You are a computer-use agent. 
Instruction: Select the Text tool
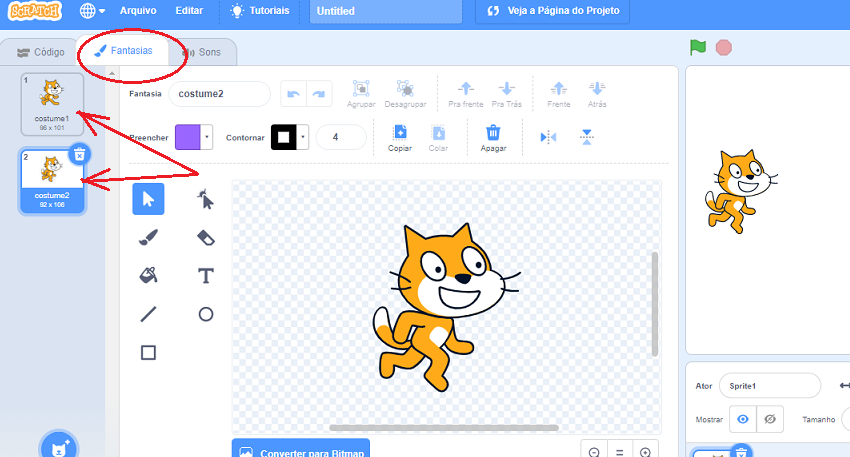pos(206,275)
